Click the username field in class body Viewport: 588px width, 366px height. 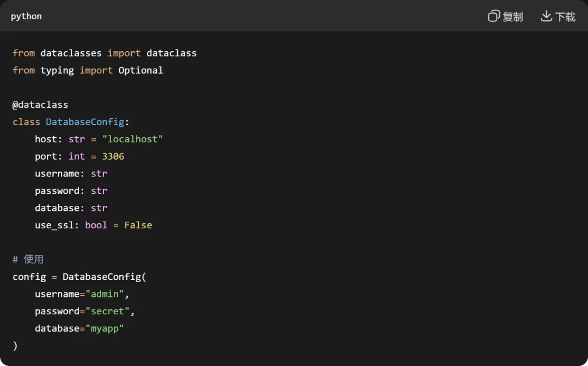pos(57,174)
